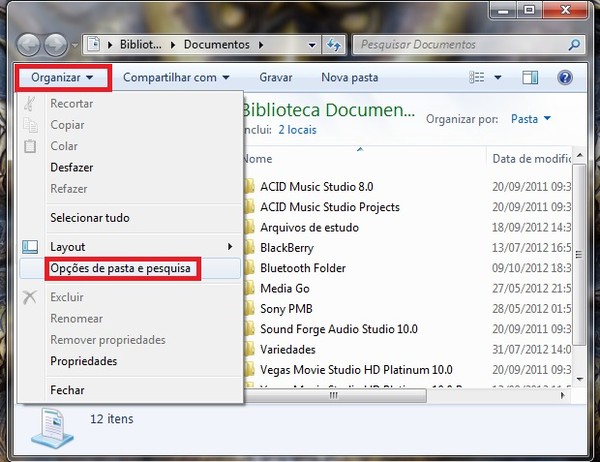
Task: Open Compartilhar com dropdown
Action: pos(176,78)
